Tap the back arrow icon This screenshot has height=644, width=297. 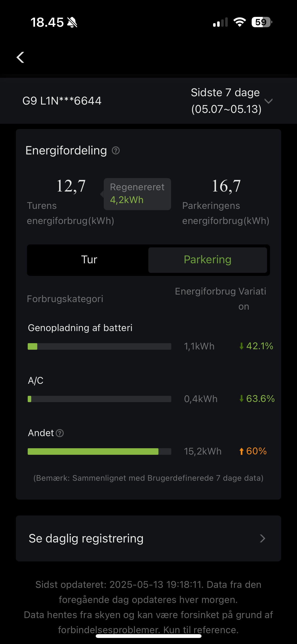coord(20,57)
